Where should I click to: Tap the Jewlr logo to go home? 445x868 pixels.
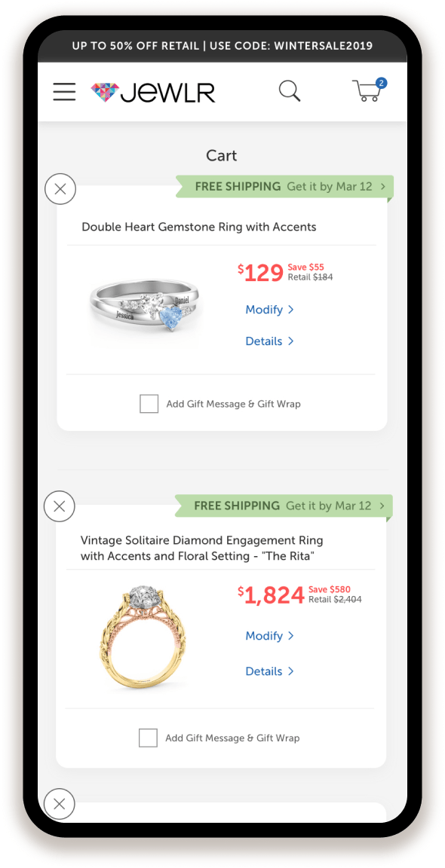point(153,93)
